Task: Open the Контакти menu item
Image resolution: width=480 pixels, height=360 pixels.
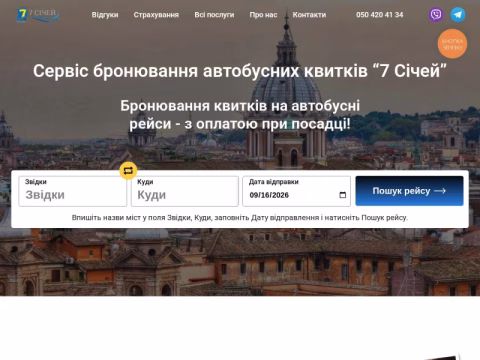Action: pos(309,15)
